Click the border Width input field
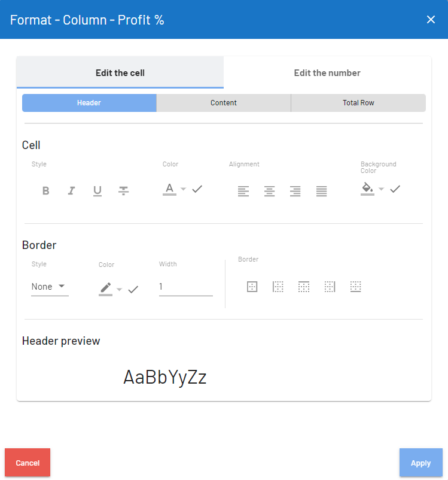Image resolution: width=448 pixels, height=480 pixels. (185, 287)
